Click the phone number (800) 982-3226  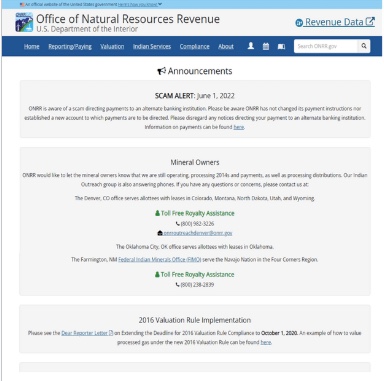(197, 224)
